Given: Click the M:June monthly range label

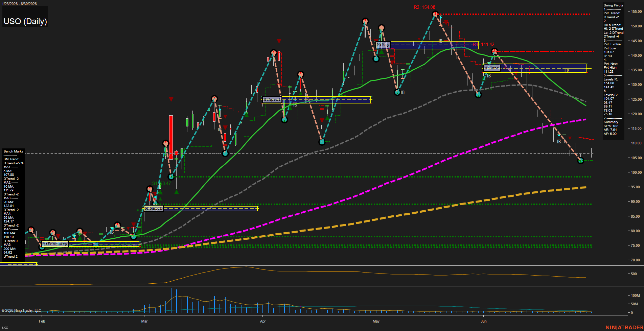Looking at the screenshot, I should (491, 68).
